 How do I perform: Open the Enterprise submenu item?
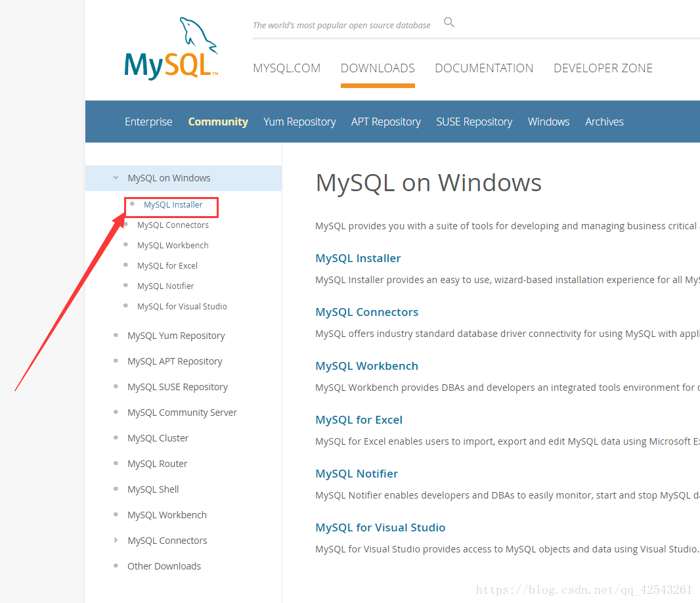[x=148, y=122]
